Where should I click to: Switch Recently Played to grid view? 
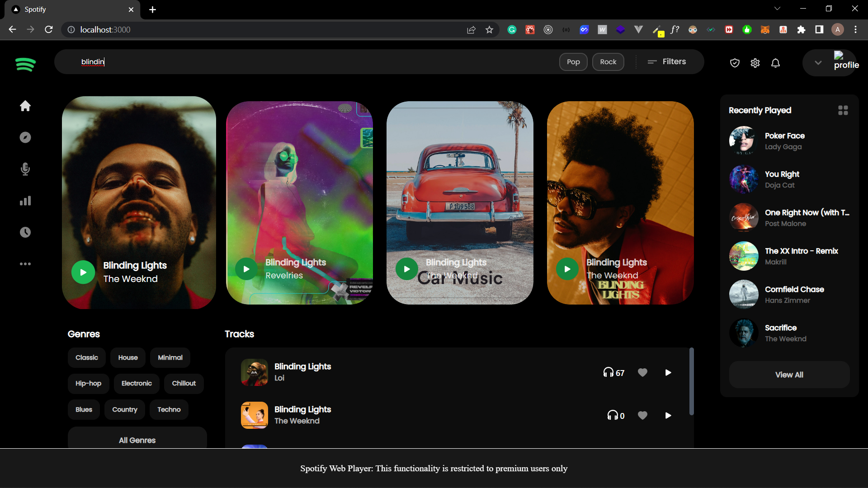(843, 110)
